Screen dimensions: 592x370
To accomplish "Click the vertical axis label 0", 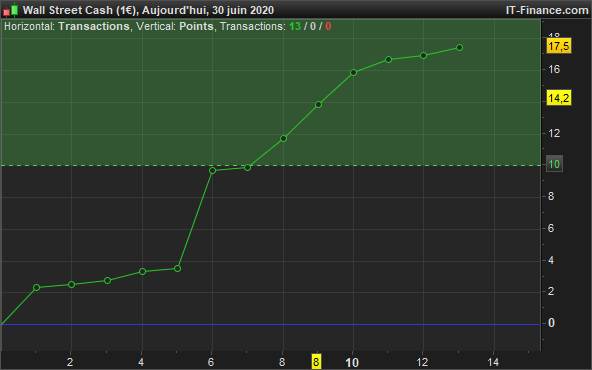I will pyautogui.click(x=551, y=323).
